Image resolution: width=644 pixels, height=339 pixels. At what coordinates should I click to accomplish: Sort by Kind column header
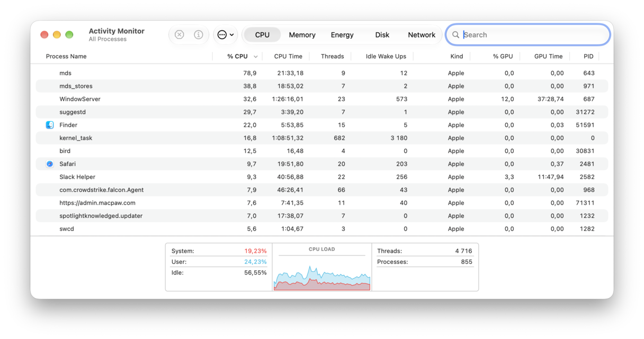[x=457, y=57]
